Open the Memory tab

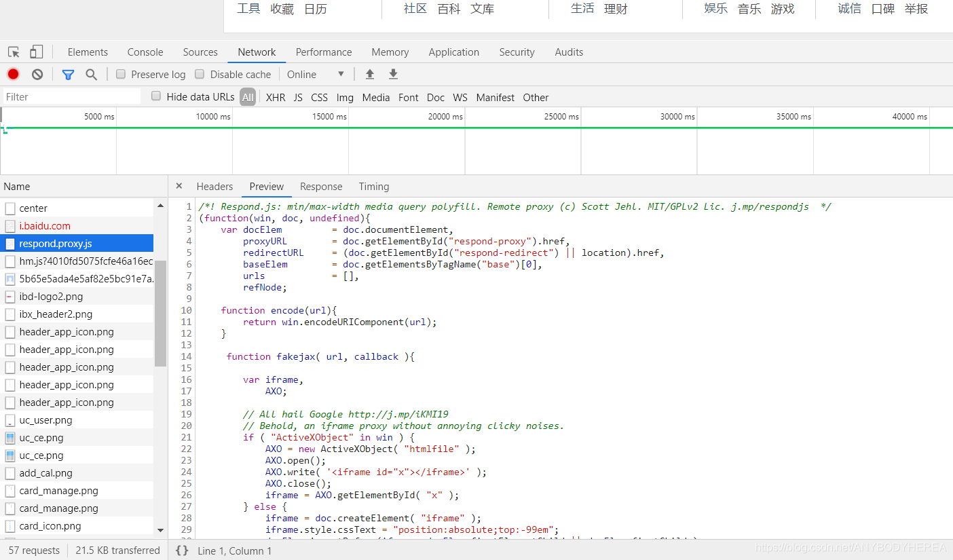tap(390, 52)
